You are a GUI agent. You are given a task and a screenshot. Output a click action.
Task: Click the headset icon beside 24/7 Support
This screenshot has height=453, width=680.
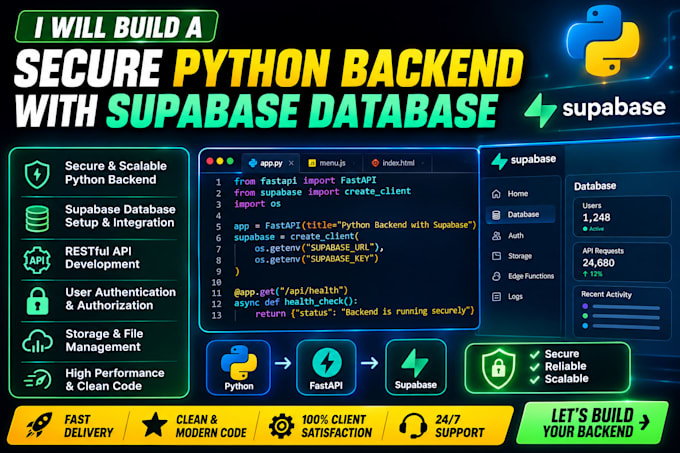tap(413, 425)
